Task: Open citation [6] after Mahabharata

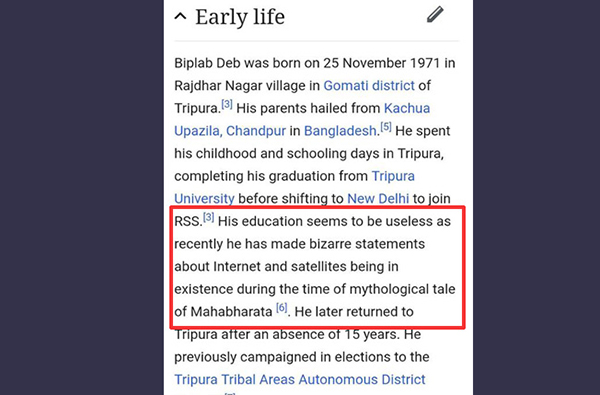Action: coord(282,307)
